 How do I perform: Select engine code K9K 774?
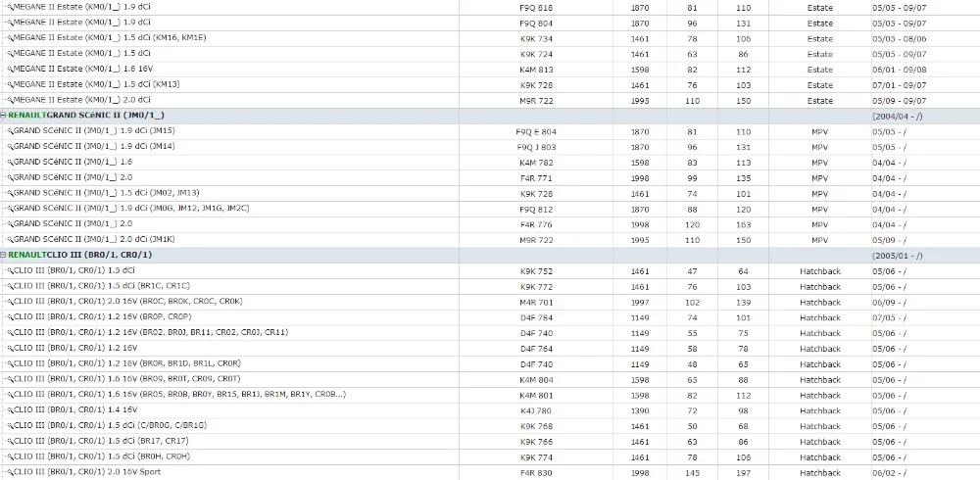coord(536,457)
